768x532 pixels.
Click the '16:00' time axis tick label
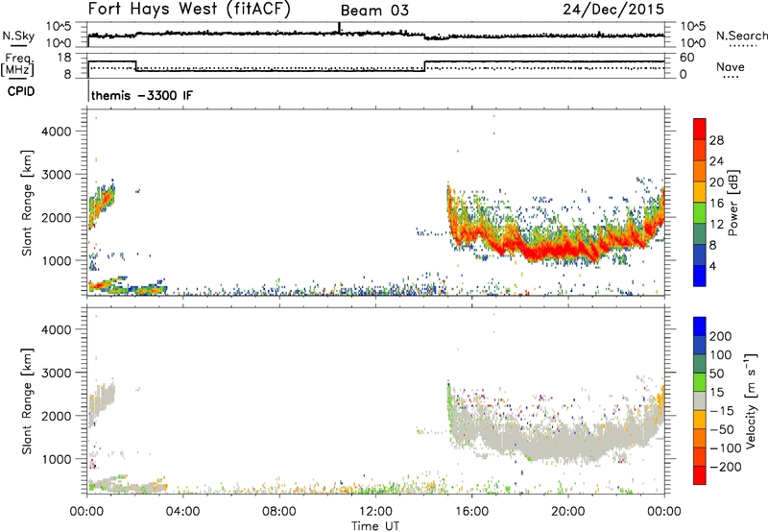pos(471,512)
